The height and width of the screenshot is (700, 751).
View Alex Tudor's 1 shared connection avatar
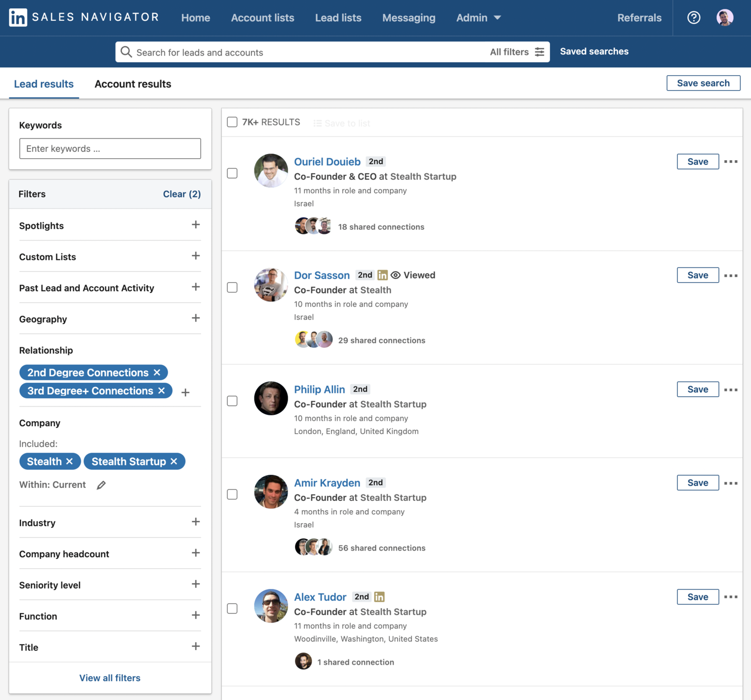point(303,661)
